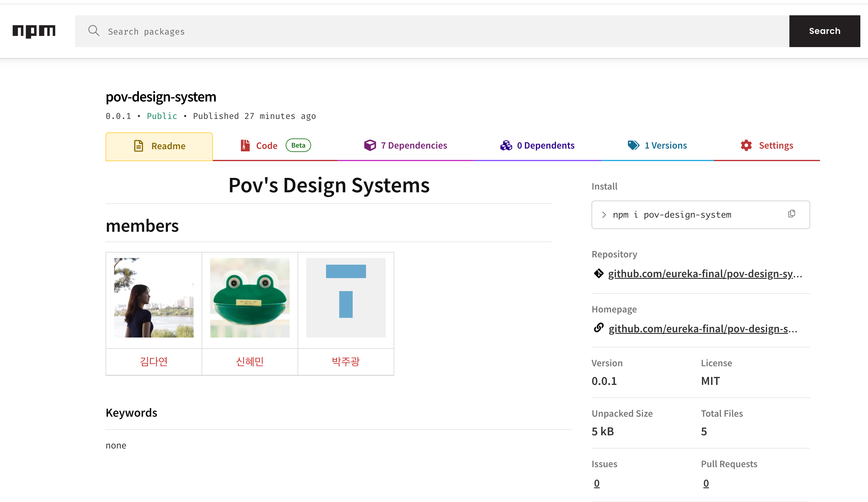Click the members heading
Viewport: 868px width, 502px height.
coord(142,226)
